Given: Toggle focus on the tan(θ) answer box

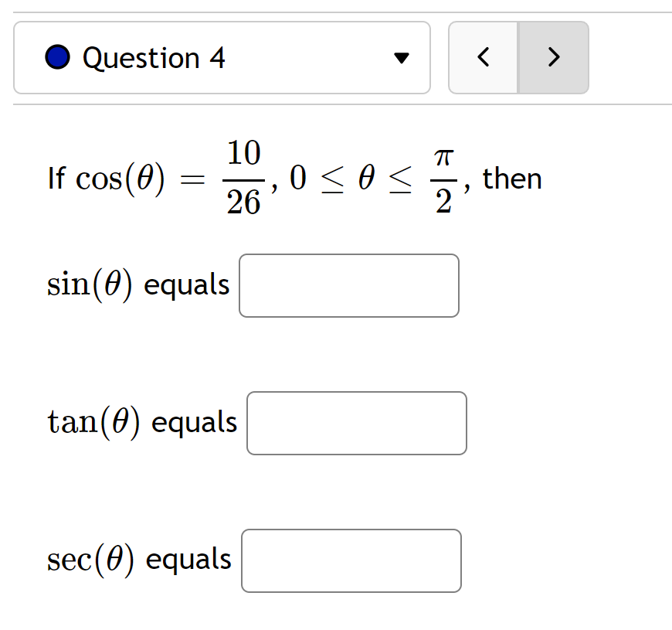Looking at the screenshot, I should pyautogui.click(x=356, y=423).
